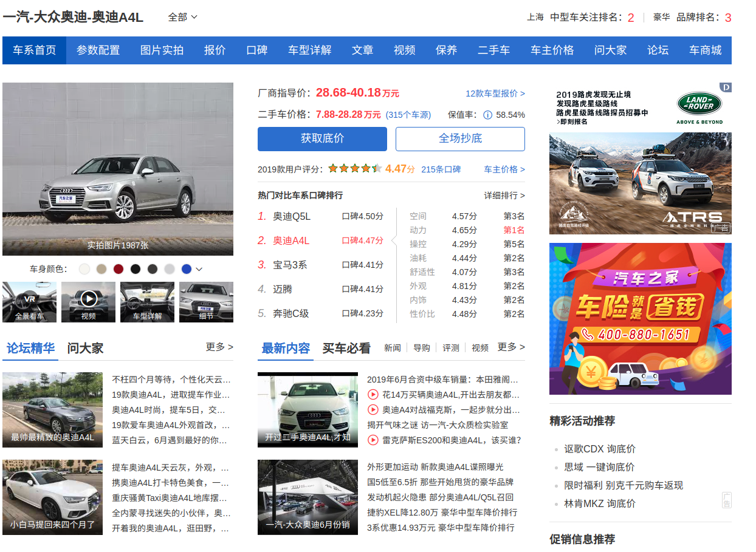Open 更多 link in 最新内容 section
This screenshot has width=756, height=552.
[511, 347]
